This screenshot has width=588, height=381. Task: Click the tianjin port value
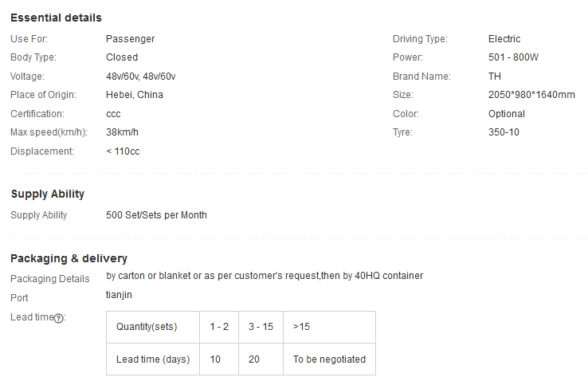119,295
